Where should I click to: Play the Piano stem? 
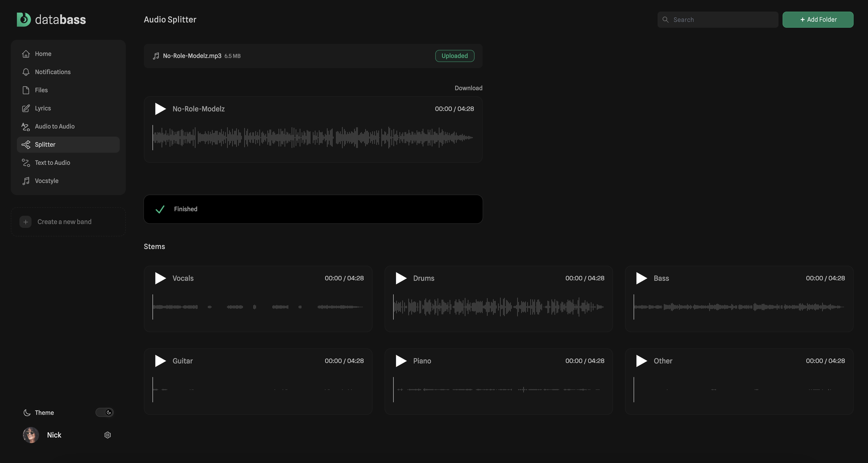401,361
